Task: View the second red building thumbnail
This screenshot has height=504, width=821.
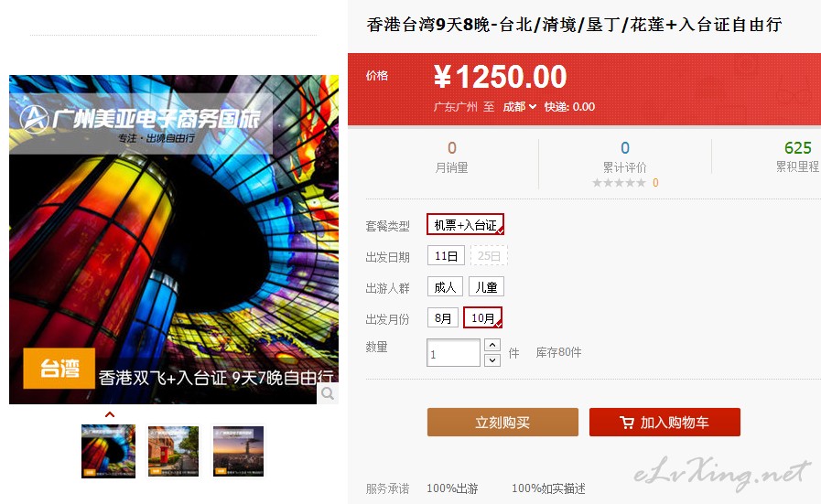Action: click(173, 451)
